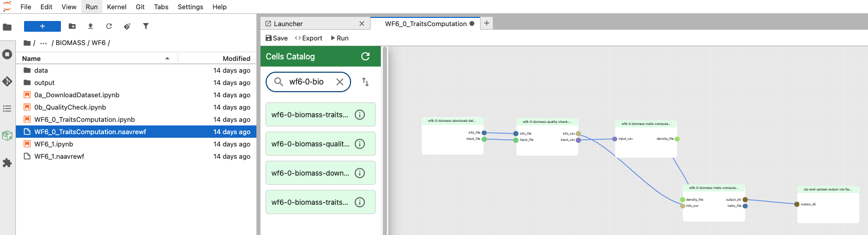Open the Git sidebar panel icon

click(x=7, y=81)
